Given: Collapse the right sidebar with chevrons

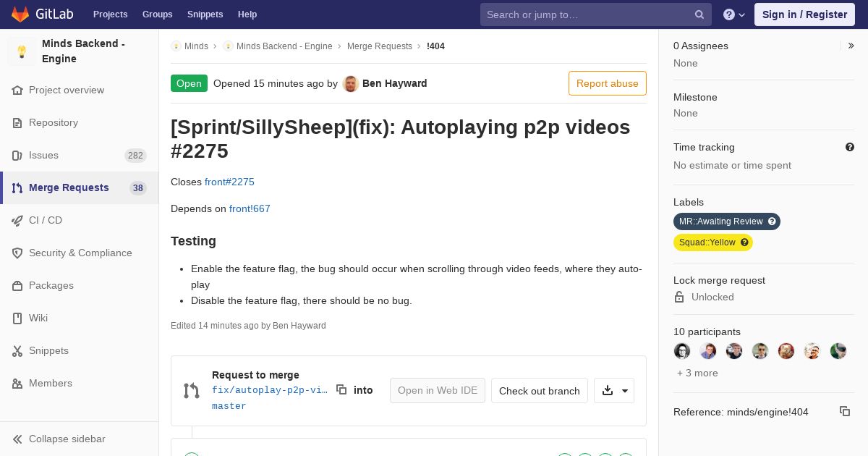Looking at the screenshot, I should (851, 46).
